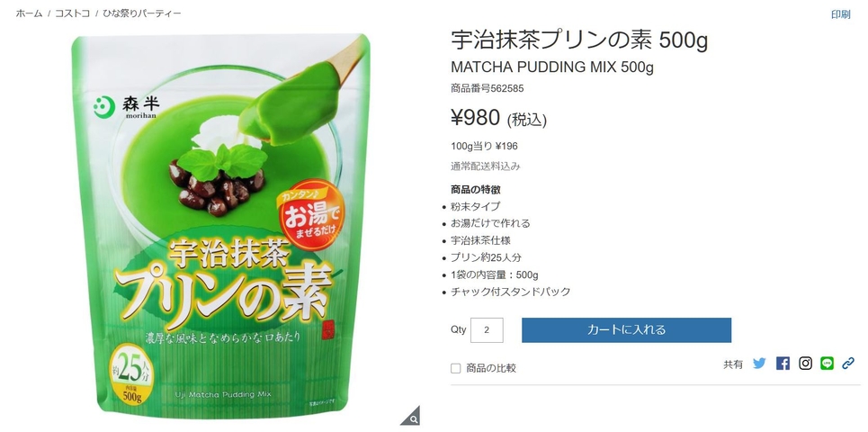Click the magnifier zoom icon below the image
This screenshot has height=432, width=868.
point(411,416)
